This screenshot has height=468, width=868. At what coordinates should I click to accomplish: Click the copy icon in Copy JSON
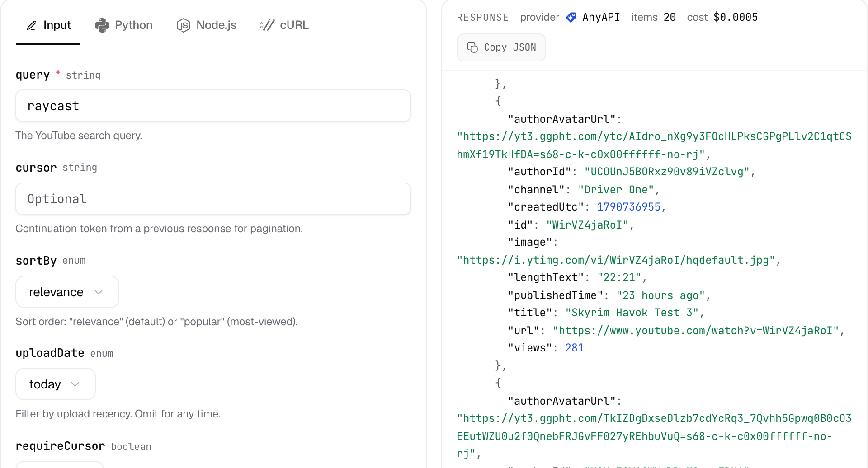(x=472, y=47)
